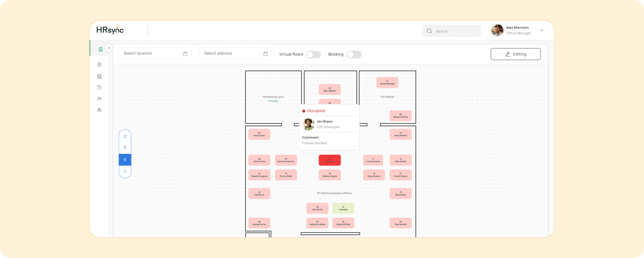
Task: Select desk 15 Valentin Peters
Action: coord(330,175)
